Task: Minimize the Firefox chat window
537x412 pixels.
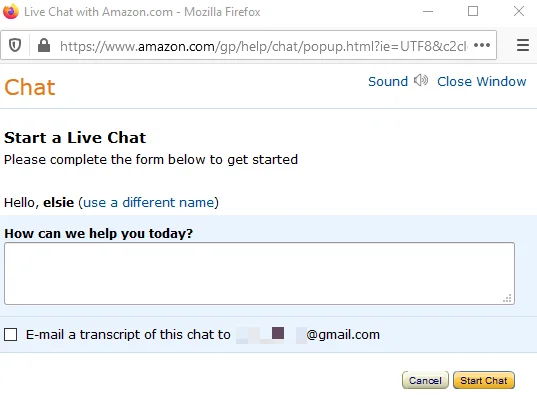Action: 428,11
